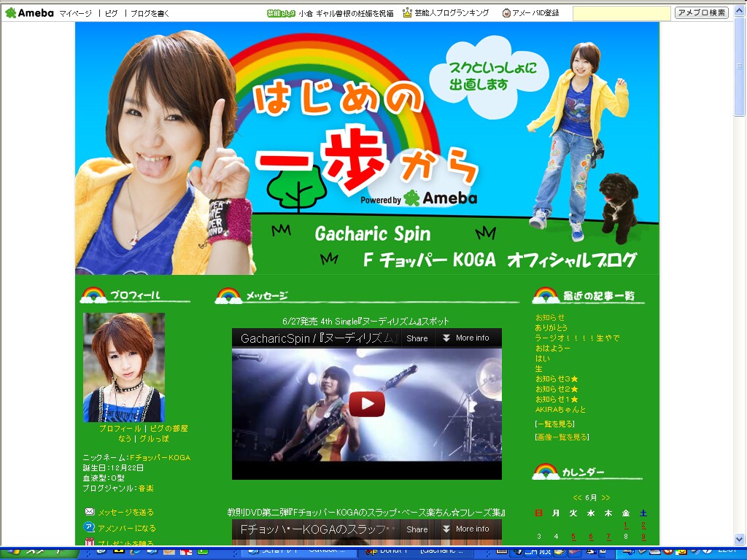This screenshot has height=560, width=747.
Task: Open calendar date 1
Action: pos(625,525)
